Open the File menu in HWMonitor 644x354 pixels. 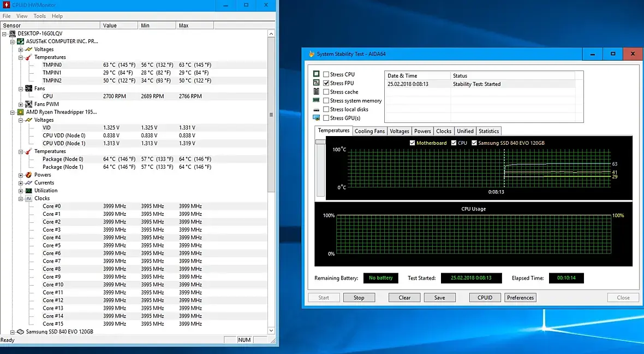point(7,16)
